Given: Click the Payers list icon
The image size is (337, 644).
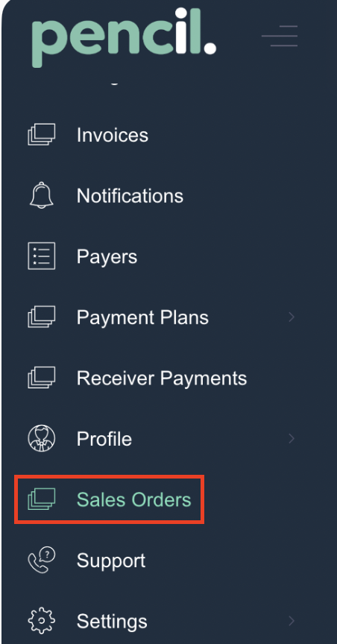Looking at the screenshot, I should point(42,256).
